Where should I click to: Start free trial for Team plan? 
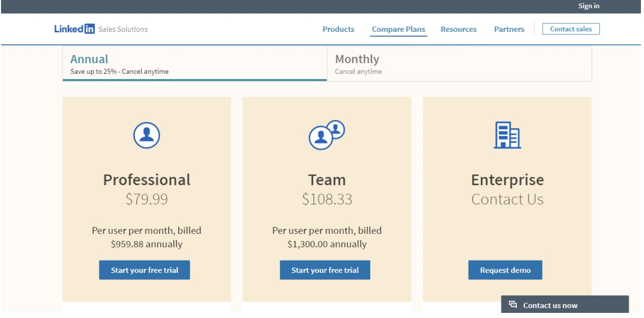click(325, 270)
